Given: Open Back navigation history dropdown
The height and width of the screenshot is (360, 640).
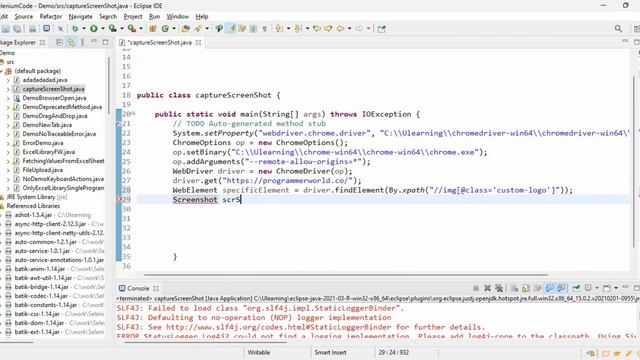Looking at the screenshot, I should [349, 29].
